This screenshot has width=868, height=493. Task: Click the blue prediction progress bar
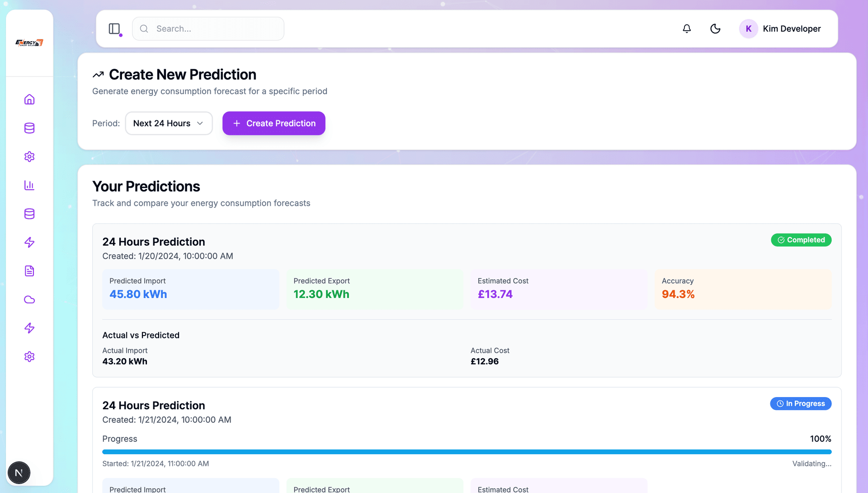coord(467,452)
